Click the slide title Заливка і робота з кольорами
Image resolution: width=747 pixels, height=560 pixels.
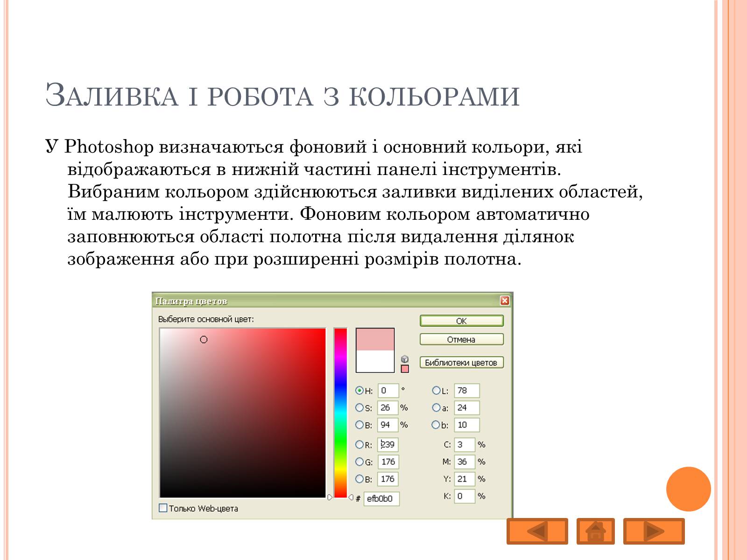(282, 95)
